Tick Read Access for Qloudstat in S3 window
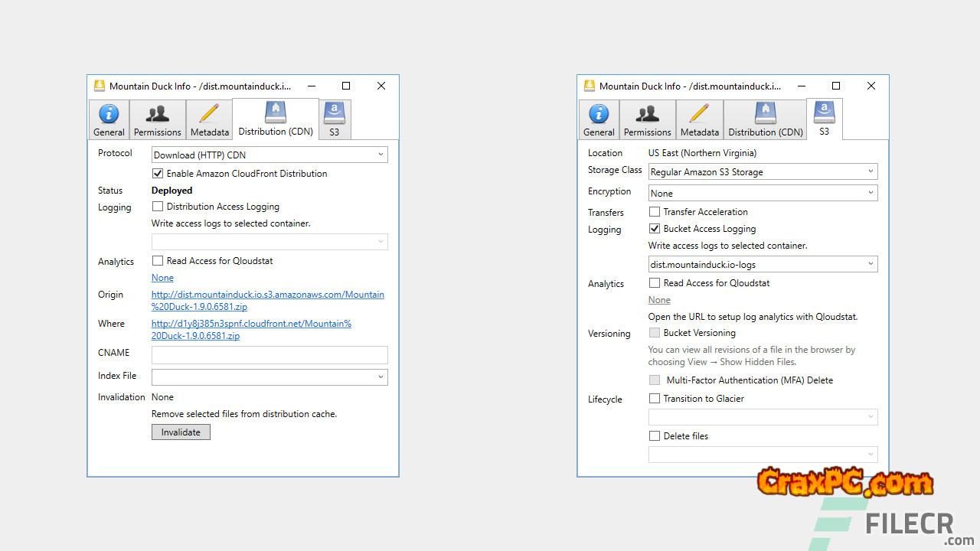980x551 pixels. [x=655, y=283]
